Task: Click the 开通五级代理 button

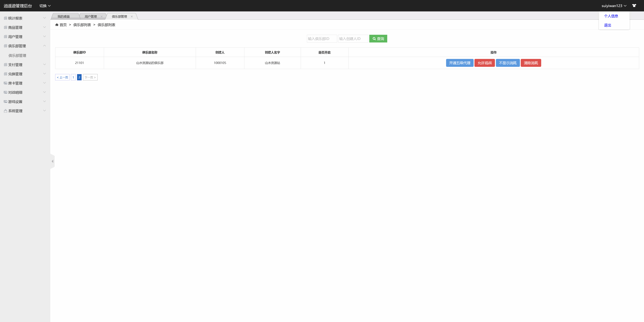Action: pyautogui.click(x=460, y=63)
